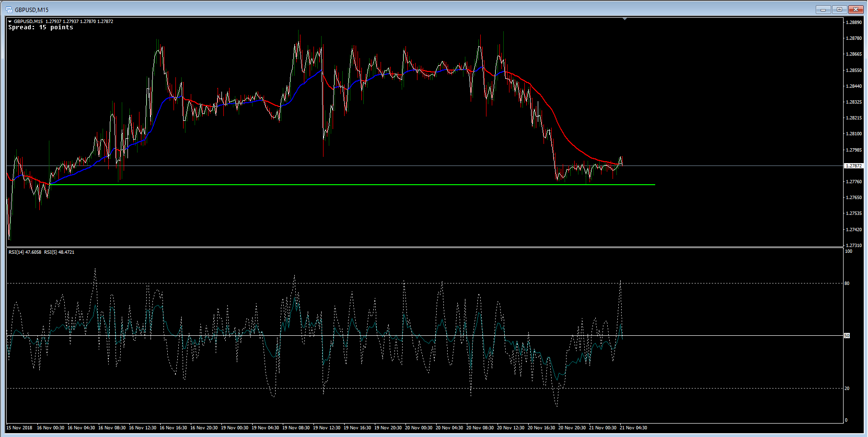The height and width of the screenshot is (437, 868).
Task: Click the 'Spread: 15 points' text
Action: tap(41, 27)
